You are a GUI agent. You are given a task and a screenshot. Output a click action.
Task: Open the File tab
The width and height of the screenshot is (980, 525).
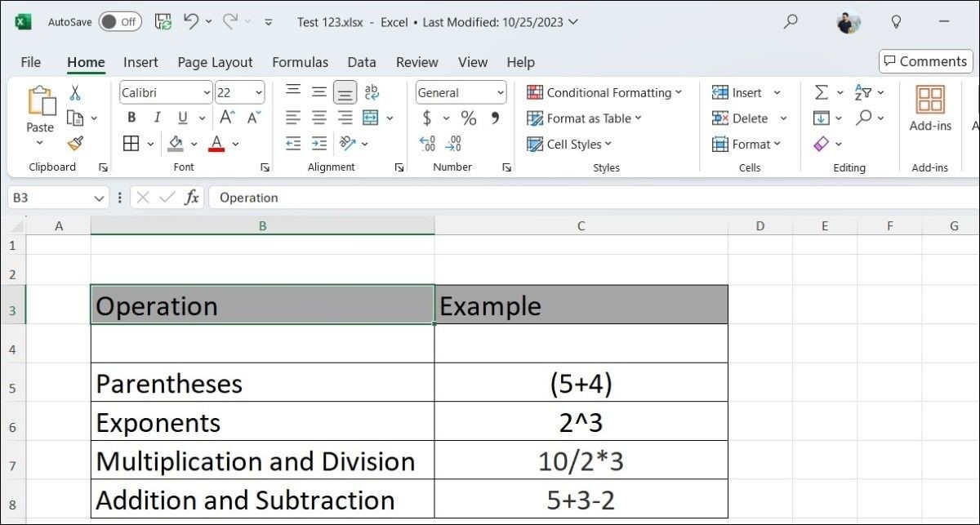click(x=30, y=62)
